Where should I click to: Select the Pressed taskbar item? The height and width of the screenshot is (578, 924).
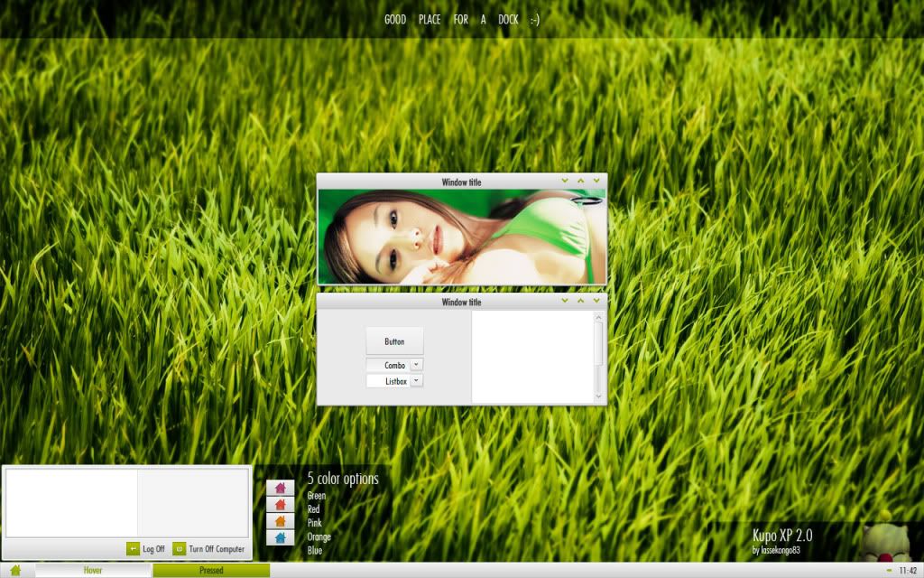tap(211, 570)
